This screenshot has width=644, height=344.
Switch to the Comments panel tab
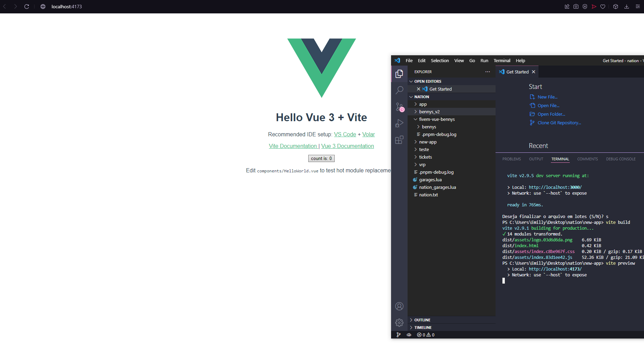(588, 159)
